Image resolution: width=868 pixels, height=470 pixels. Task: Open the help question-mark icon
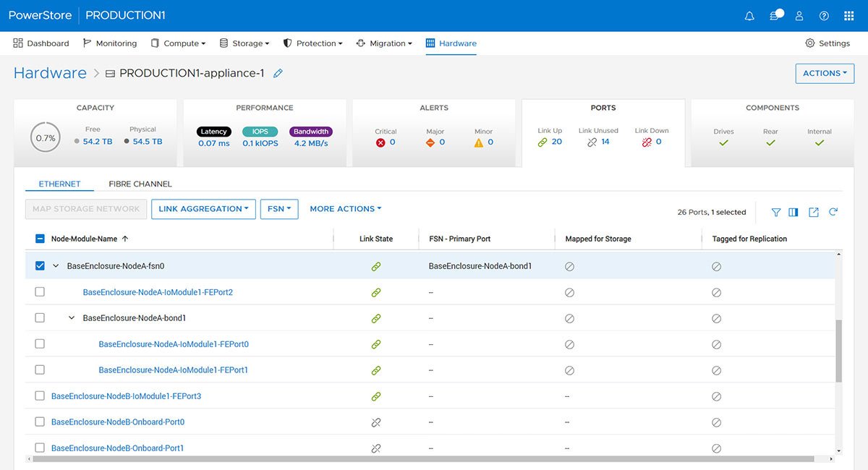823,15
